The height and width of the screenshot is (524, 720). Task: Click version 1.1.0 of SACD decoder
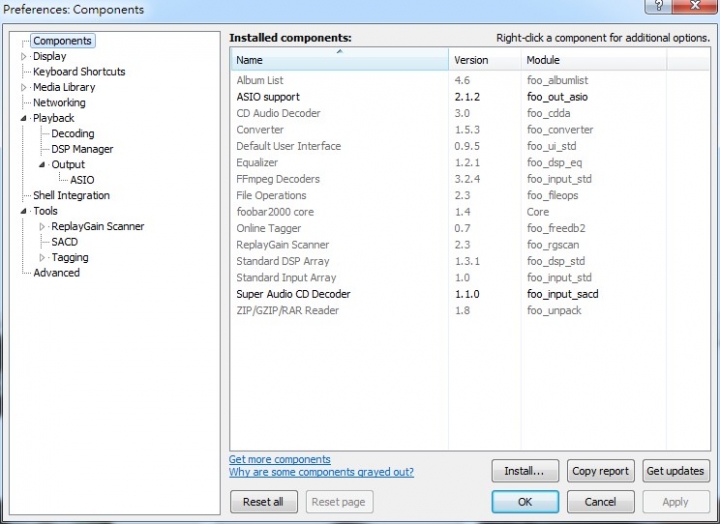467,294
